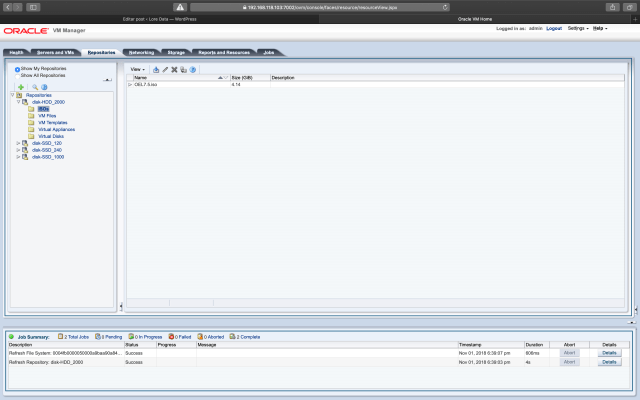Click Abort for Refresh File System job
The height and width of the screenshot is (400, 640).
[569, 353]
